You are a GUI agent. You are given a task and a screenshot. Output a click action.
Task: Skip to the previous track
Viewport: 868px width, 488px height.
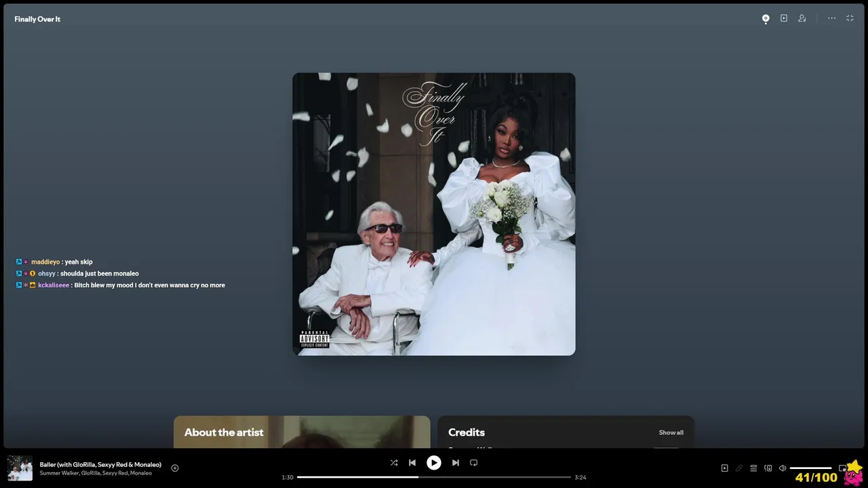coord(412,463)
